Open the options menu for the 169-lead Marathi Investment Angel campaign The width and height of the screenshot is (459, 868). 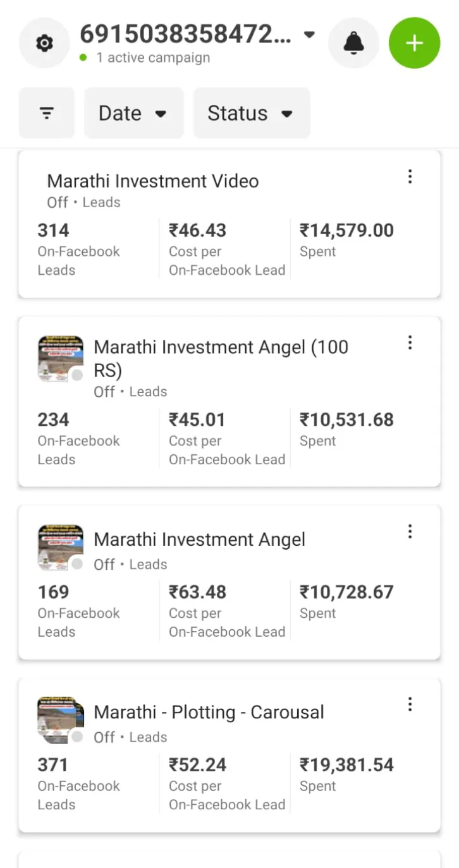410,532
